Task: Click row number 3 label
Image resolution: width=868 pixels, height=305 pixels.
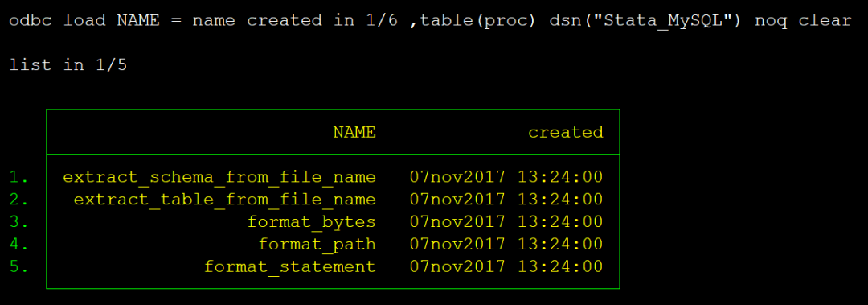Action: coord(18,222)
